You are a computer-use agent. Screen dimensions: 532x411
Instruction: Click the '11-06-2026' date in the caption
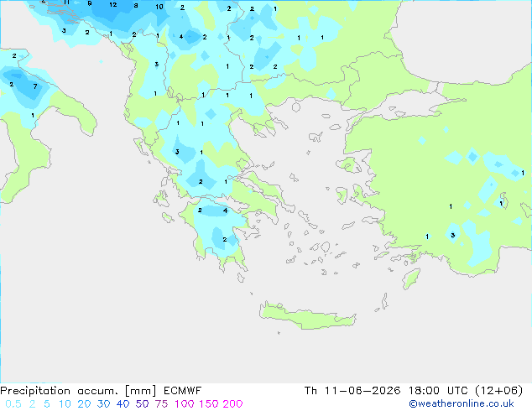click(x=362, y=391)
